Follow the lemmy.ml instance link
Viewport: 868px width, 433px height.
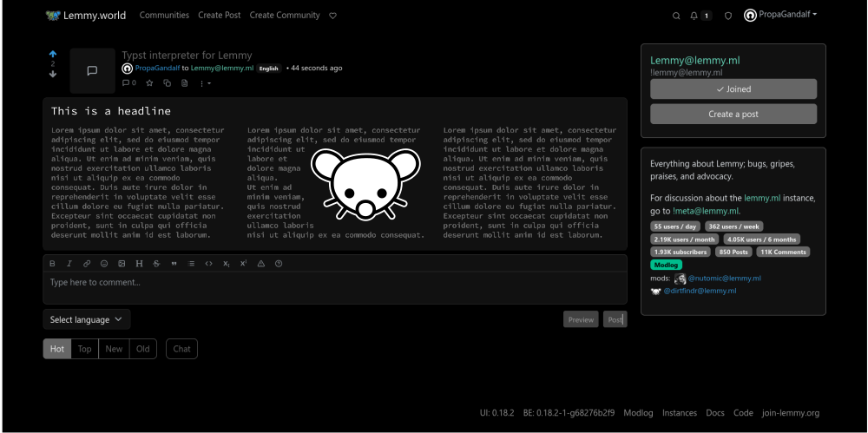click(762, 198)
